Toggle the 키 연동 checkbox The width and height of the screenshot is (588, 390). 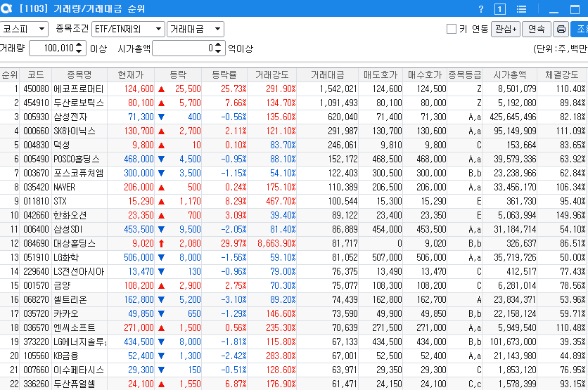452,29
